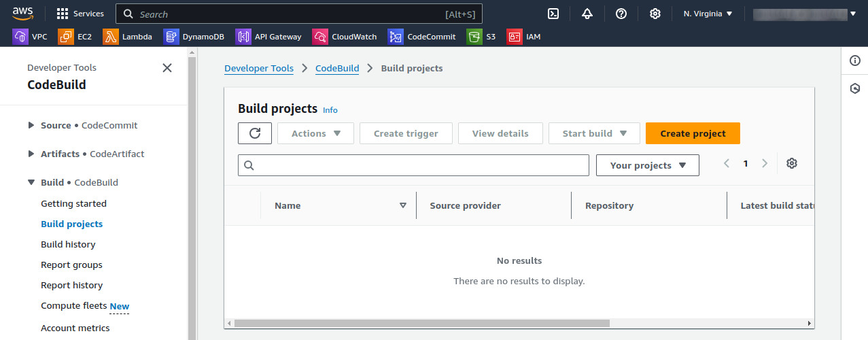This screenshot has width=868, height=340.
Task: Click page number 1
Action: click(746, 163)
